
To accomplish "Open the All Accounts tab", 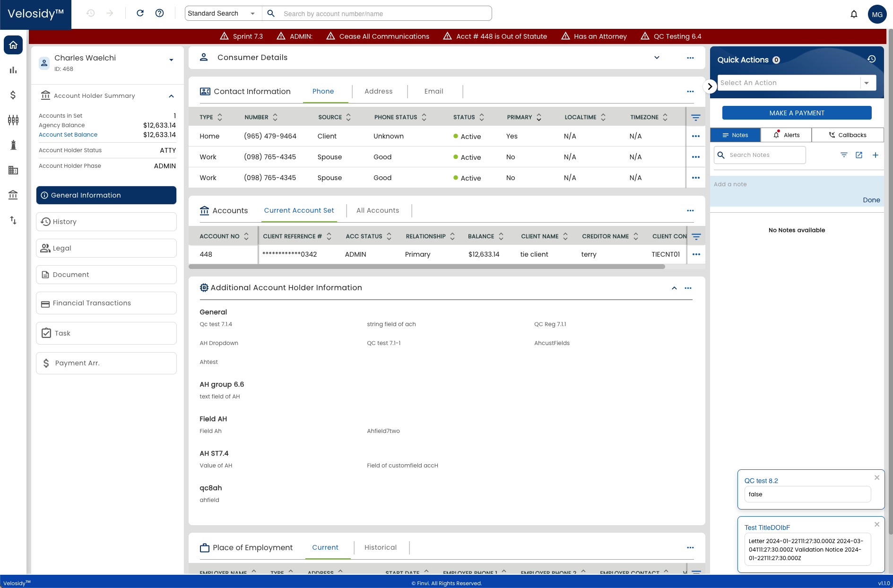I will coord(378,210).
